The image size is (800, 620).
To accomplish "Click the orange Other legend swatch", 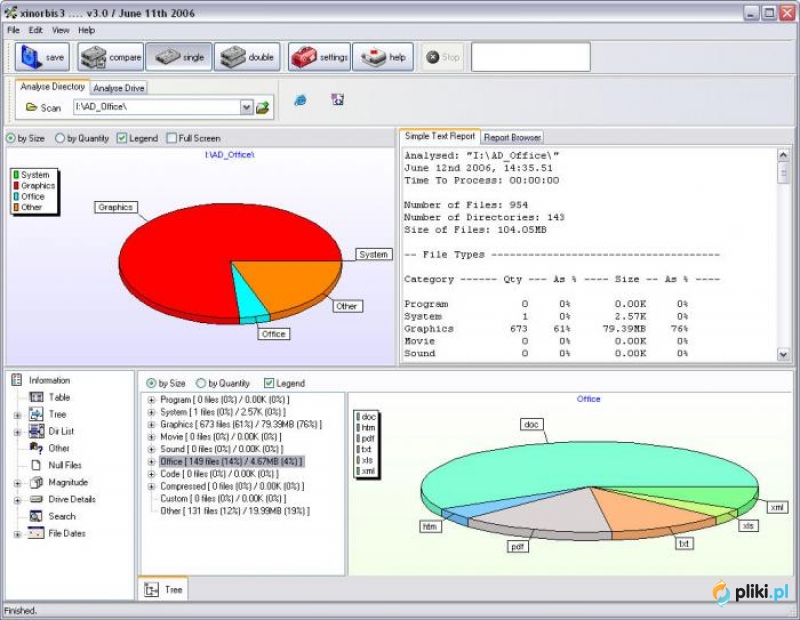I will [x=16, y=207].
